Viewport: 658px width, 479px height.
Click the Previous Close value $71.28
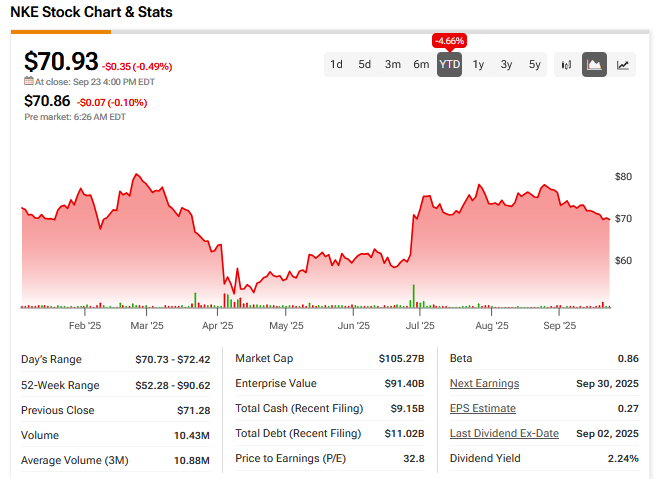193,411
